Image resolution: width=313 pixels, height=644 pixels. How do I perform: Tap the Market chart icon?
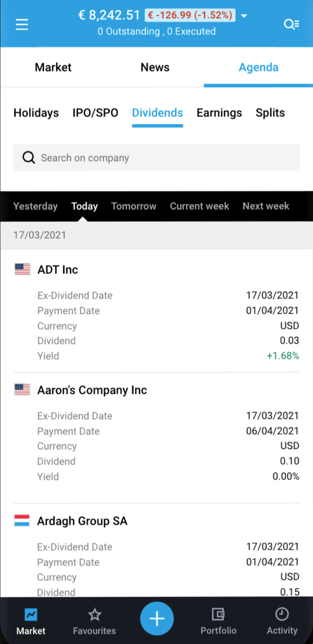(31, 615)
